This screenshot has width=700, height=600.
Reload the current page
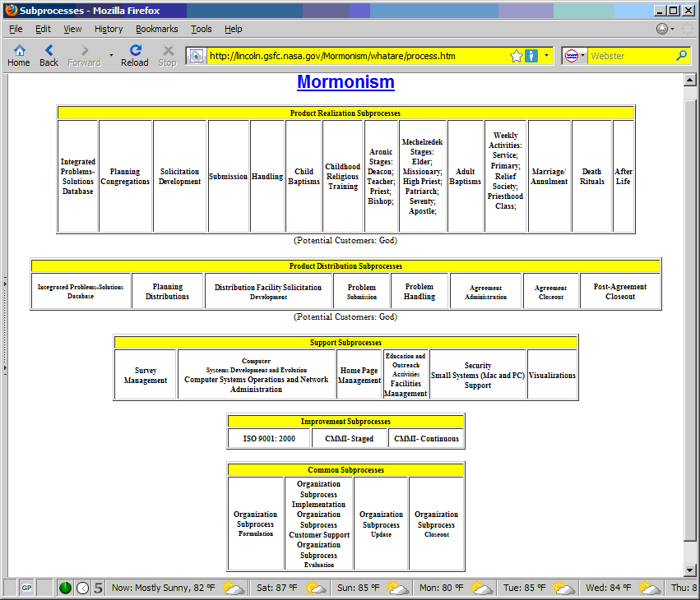tap(135, 56)
